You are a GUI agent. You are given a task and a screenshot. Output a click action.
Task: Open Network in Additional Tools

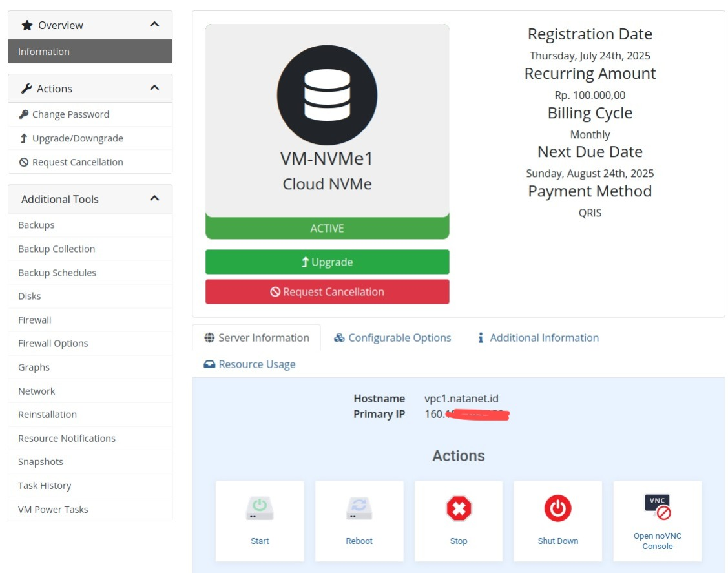pyautogui.click(x=90, y=391)
